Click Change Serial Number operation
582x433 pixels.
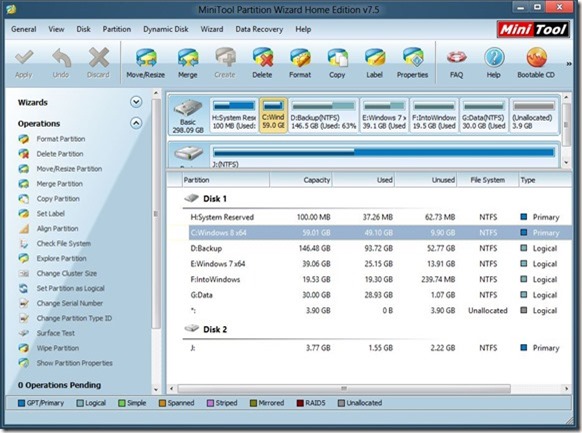click(69, 303)
